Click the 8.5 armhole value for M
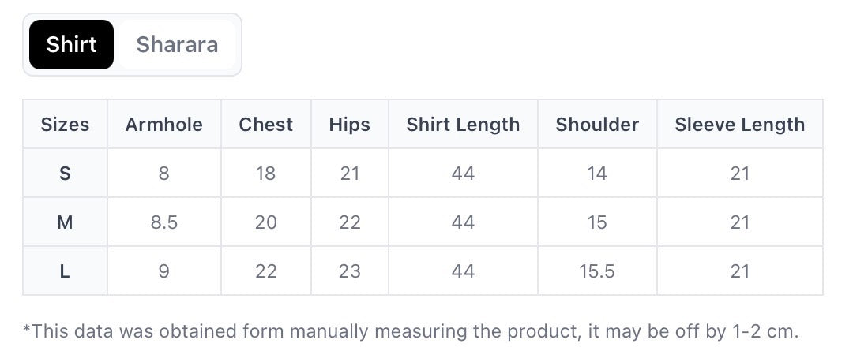This screenshot has width=868, height=351. click(163, 222)
